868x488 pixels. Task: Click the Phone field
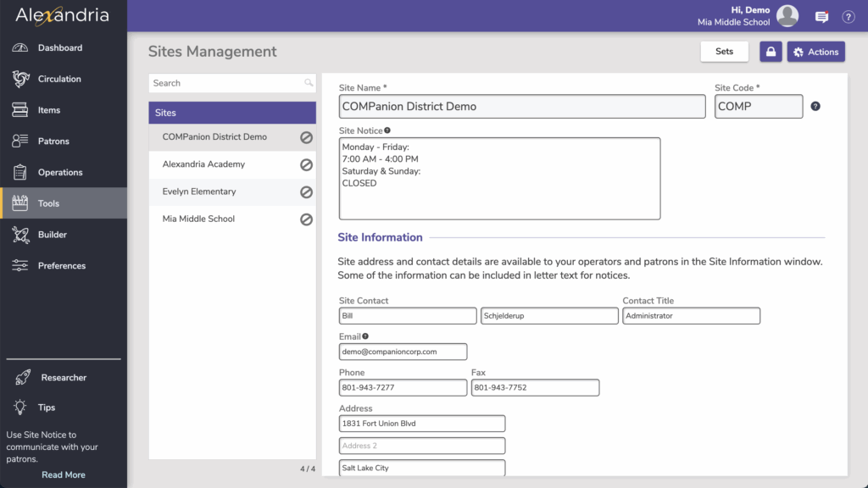point(403,388)
